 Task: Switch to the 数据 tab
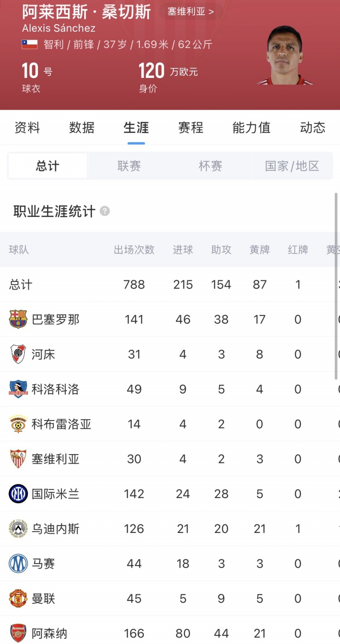[82, 128]
